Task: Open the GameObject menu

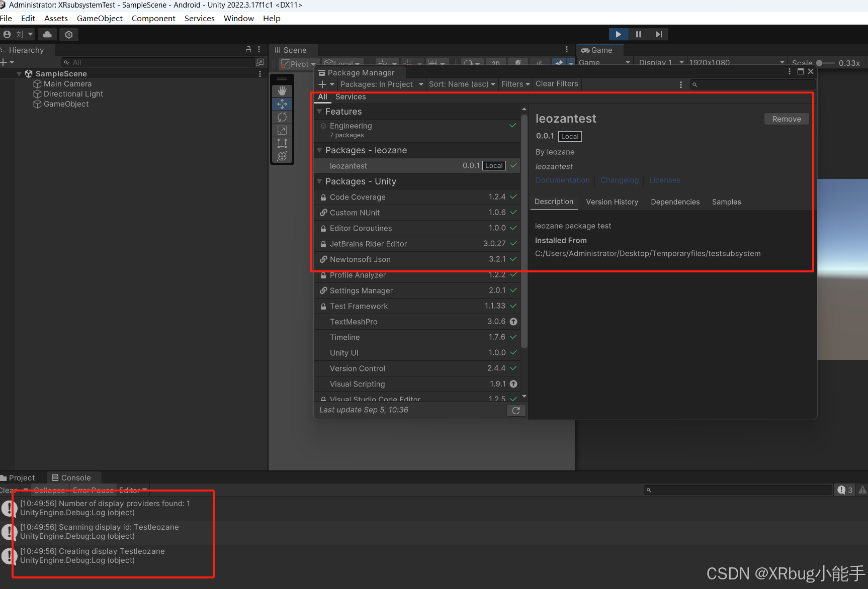Action: pos(100,18)
